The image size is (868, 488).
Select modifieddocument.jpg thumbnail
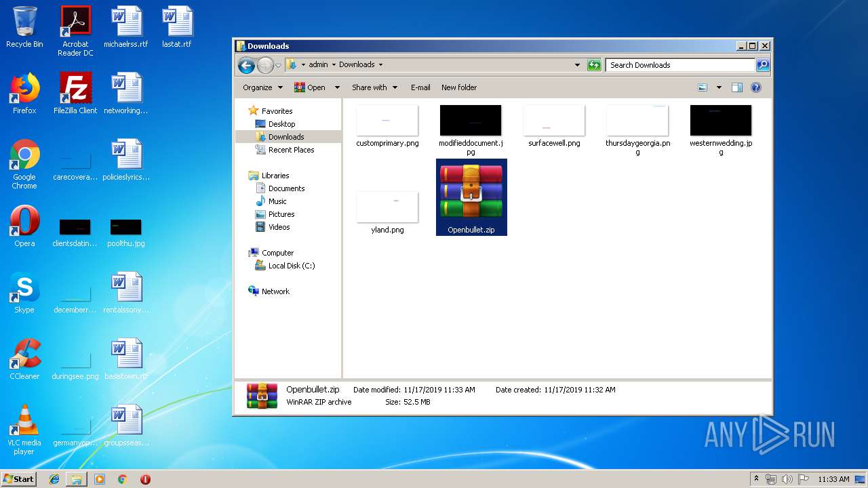tap(471, 130)
